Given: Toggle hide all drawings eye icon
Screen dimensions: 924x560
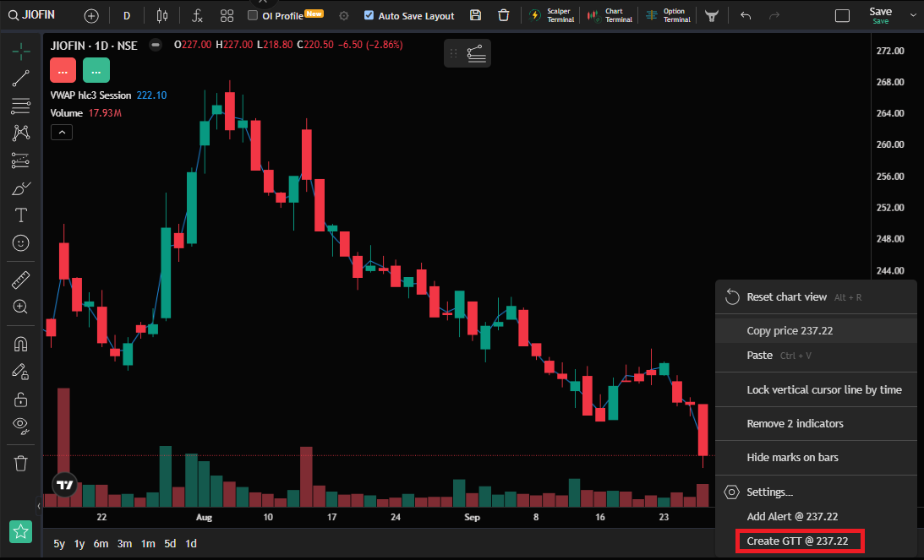Looking at the screenshot, I should 21,426.
